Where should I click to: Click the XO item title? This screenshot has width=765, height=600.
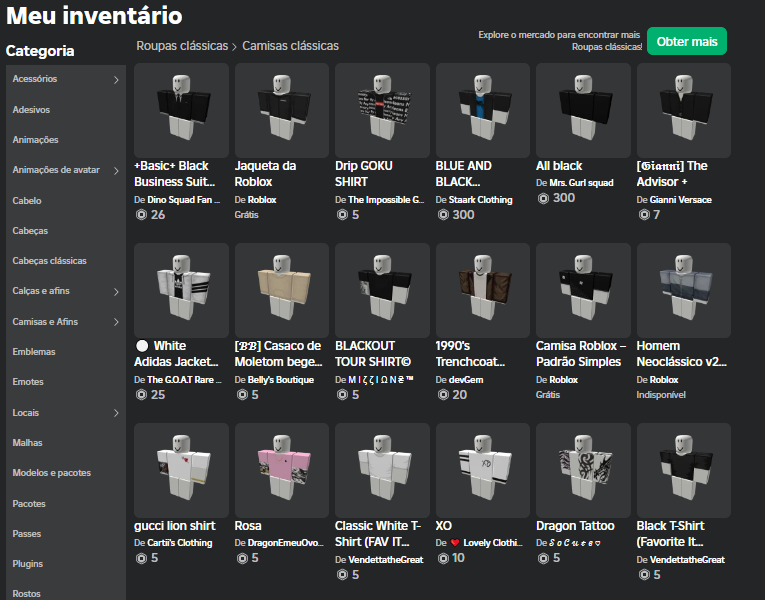[443, 526]
